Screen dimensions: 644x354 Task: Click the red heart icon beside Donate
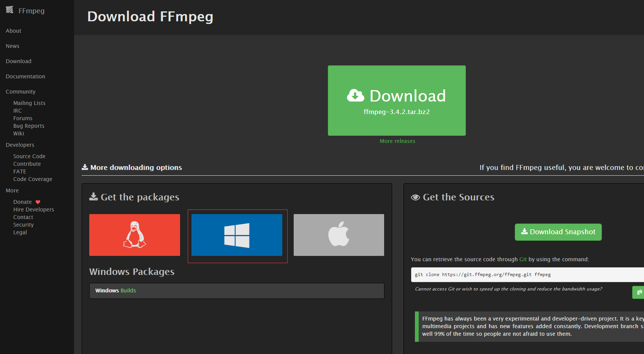click(38, 202)
